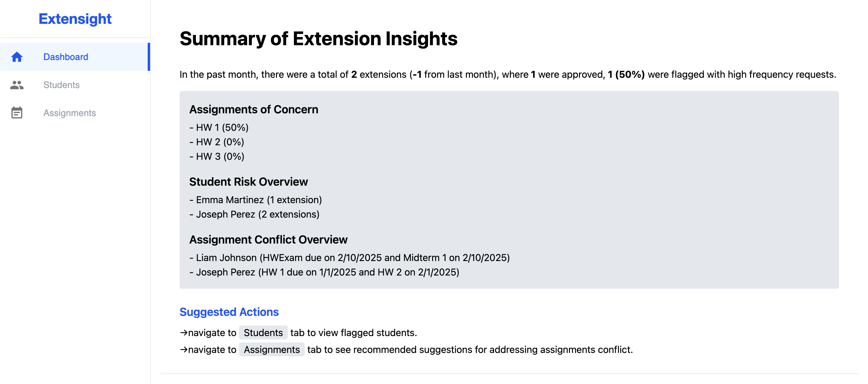Click the Assignments of Concern heading

pyautogui.click(x=253, y=109)
